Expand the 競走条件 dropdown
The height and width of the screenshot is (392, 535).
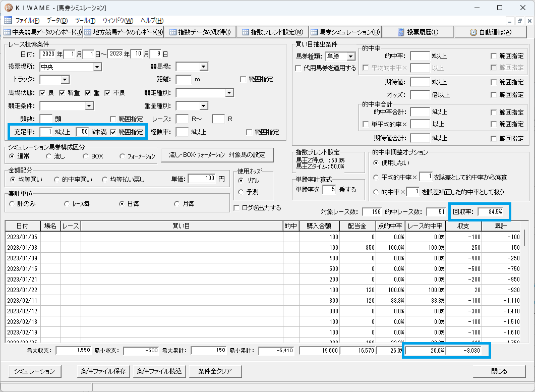pos(89,106)
